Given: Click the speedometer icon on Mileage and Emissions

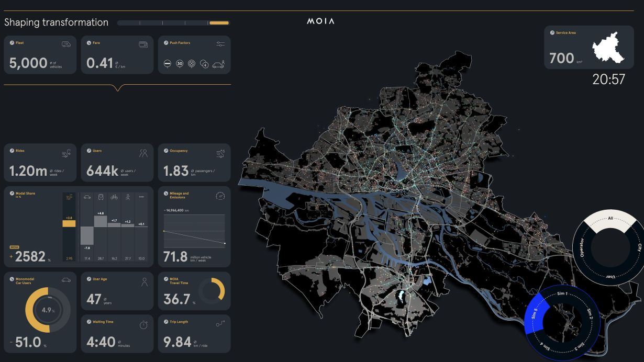Looking at the screenshot, I should (220, 196).
